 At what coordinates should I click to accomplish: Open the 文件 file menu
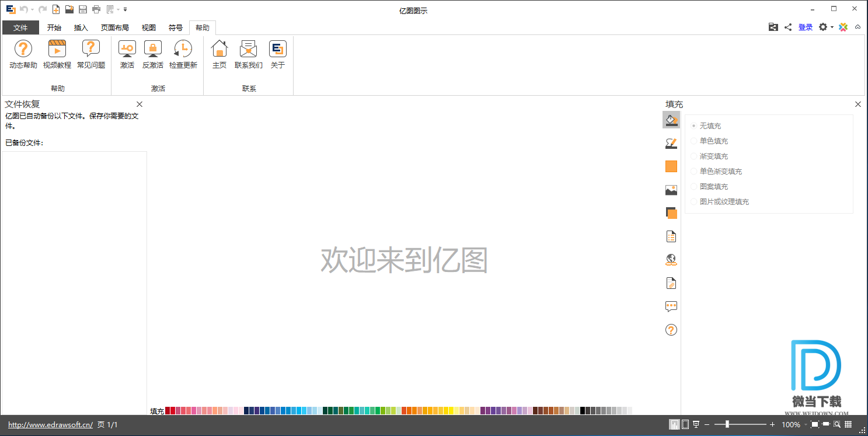click(20, 27)
